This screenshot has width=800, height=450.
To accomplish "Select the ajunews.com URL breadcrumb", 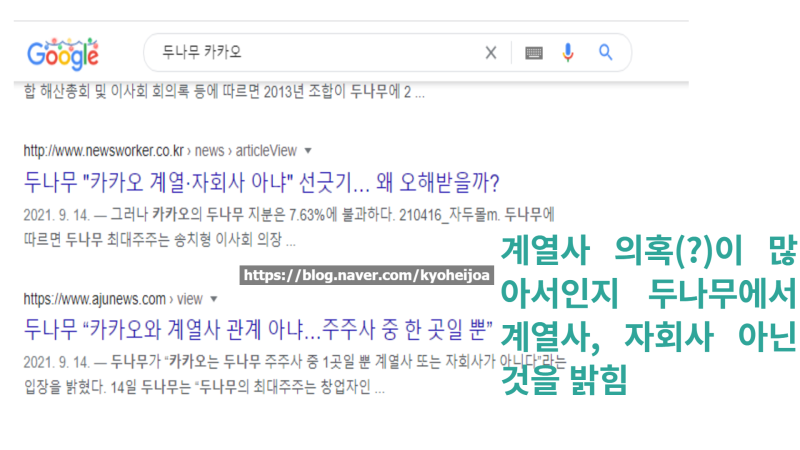I will point(113,299).
